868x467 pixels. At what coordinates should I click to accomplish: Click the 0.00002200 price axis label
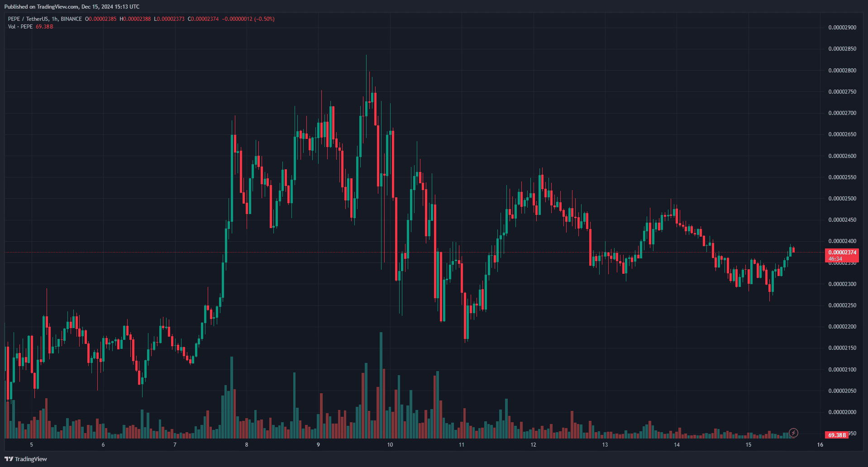[842, 327]
